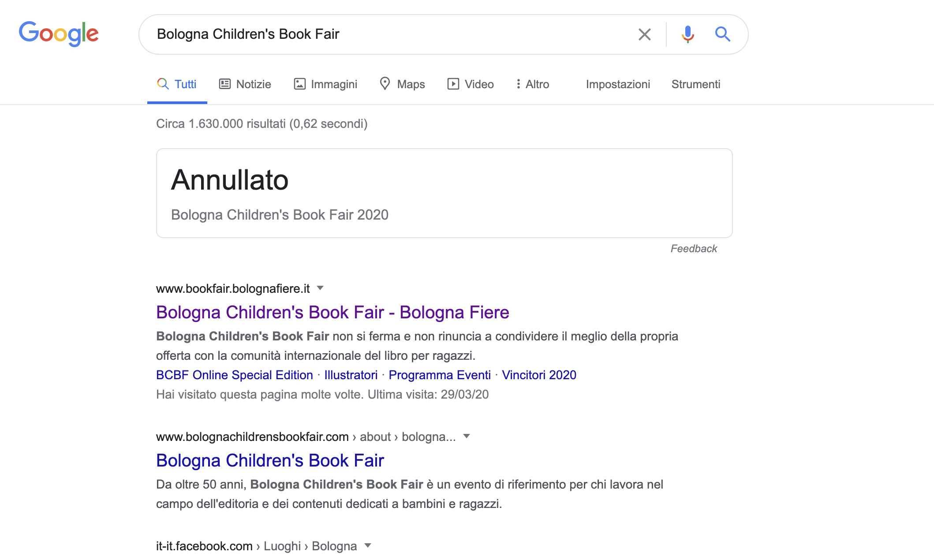Click the Video play icon
Image resolution: width=934 pixels, height=560 pixels.
[x=453, y=84]
